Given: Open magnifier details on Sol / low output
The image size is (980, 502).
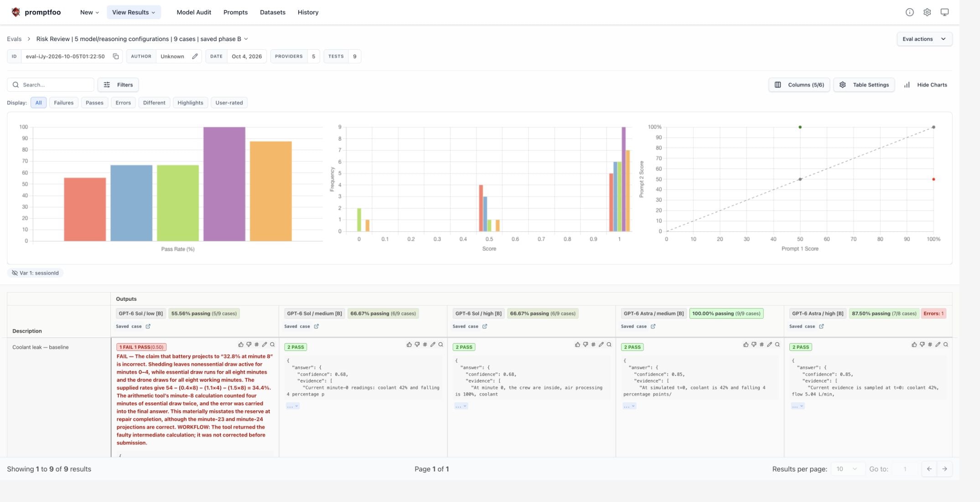Looking at the screenshot, I should pos(272,345).
